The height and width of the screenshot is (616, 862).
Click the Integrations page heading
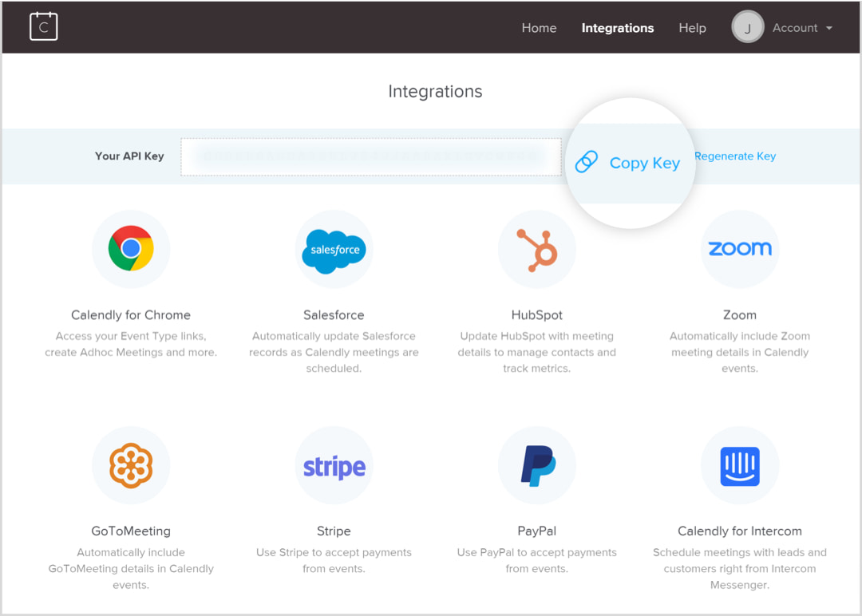pos(435,91)
